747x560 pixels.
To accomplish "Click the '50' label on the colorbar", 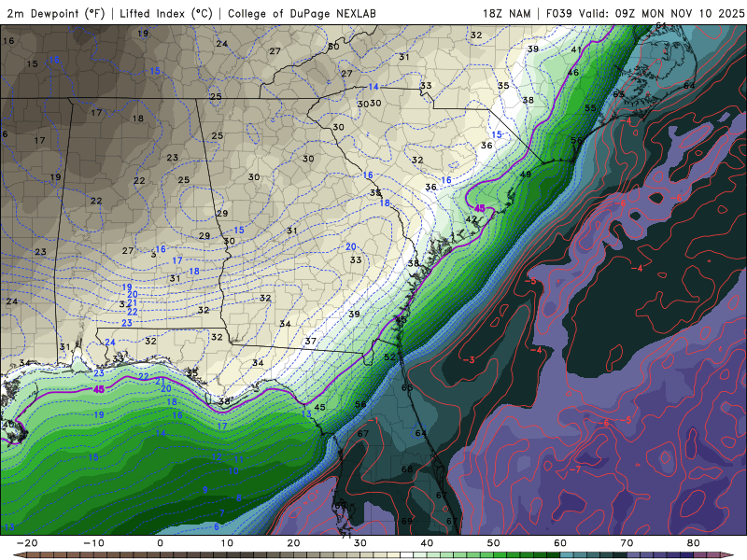I will (x=494, y=543).
